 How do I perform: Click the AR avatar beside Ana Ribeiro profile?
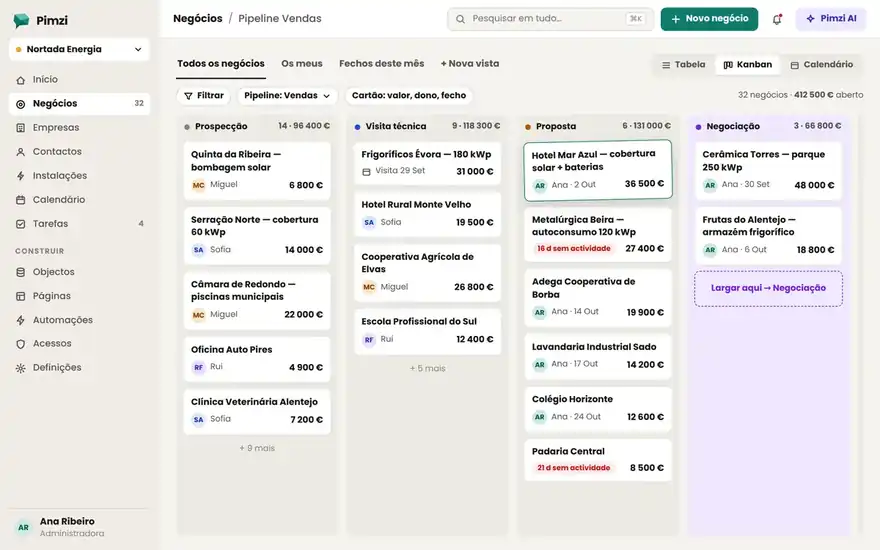pyautogui.click(x=24, y=528)
